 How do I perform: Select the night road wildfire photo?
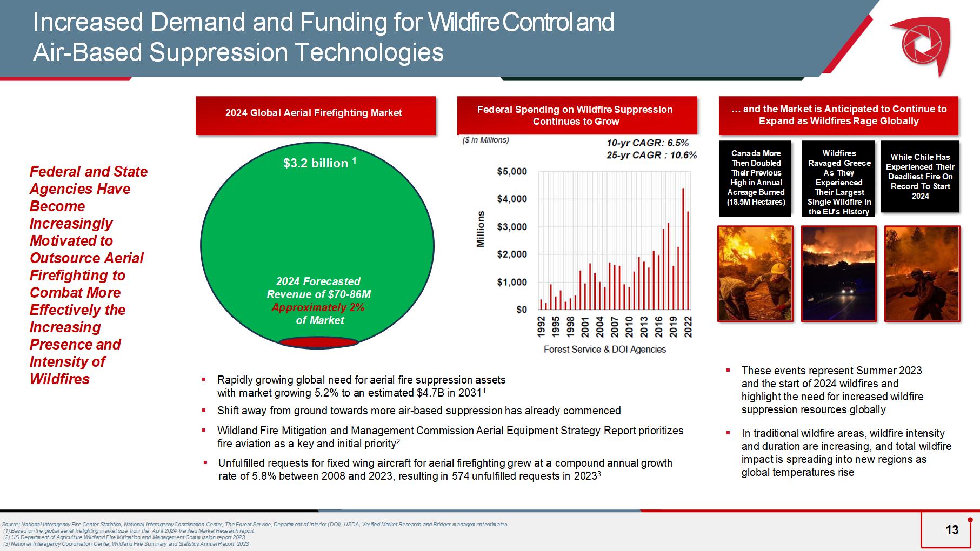[838, 273]
